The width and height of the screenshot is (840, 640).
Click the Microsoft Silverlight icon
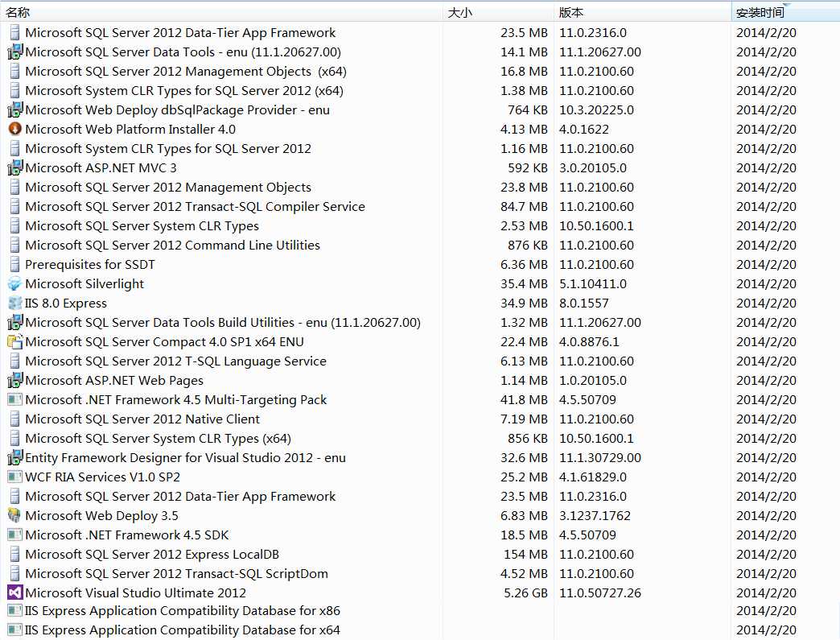click(x=15, y=283)
